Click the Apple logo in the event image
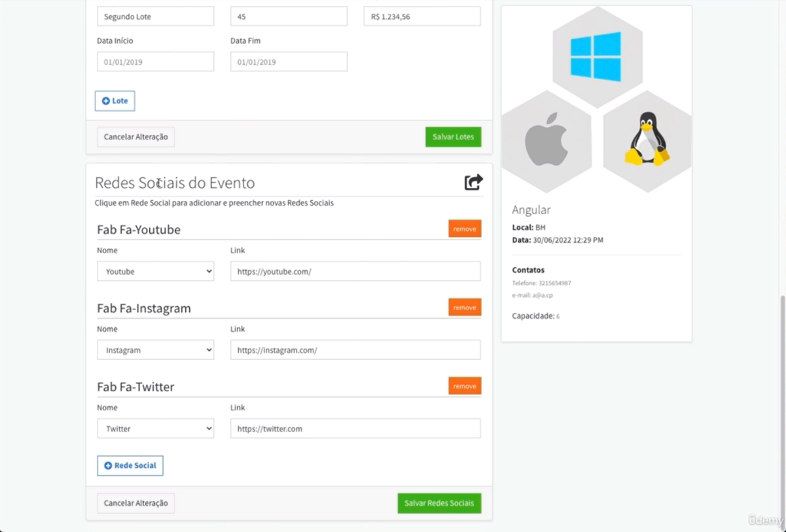Screen dimensions: 786x532 click(x=546, y=139)
